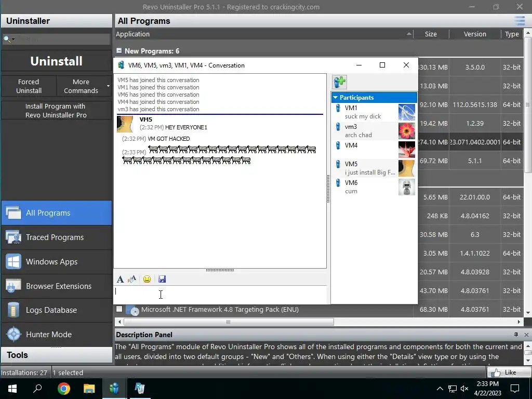This screenshot has height=399, width=532.
Task: Click Install Program with Revo Uninstaller Pro
Action: [x=56, y=111]
